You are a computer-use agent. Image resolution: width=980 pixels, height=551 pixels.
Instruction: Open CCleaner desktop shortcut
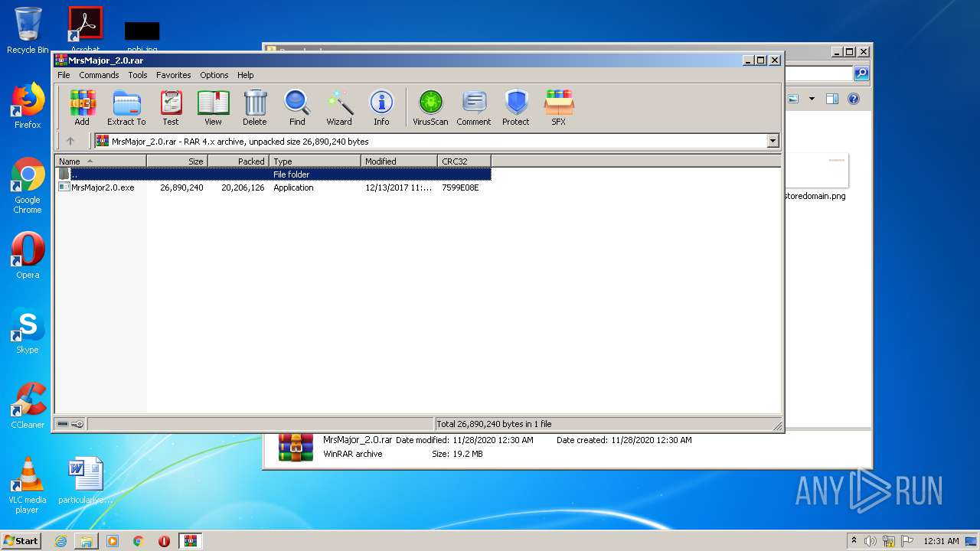28,406
